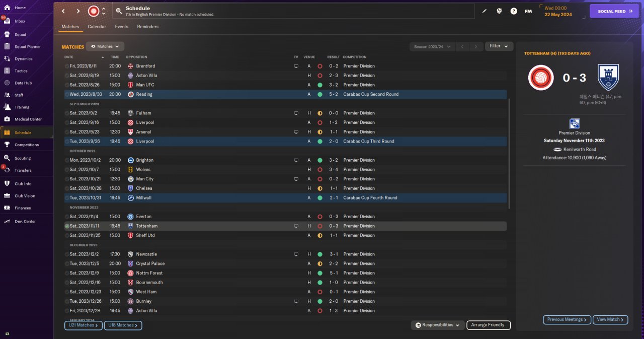
Task: Click the date 22 May 2024 display
Action: tap(558, 14)
